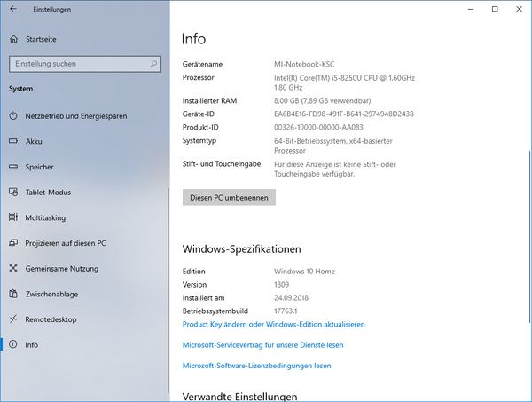Click the Speicher storage icon
The width and height of the screenshot is (532, 402).
[x=13, y=166]
